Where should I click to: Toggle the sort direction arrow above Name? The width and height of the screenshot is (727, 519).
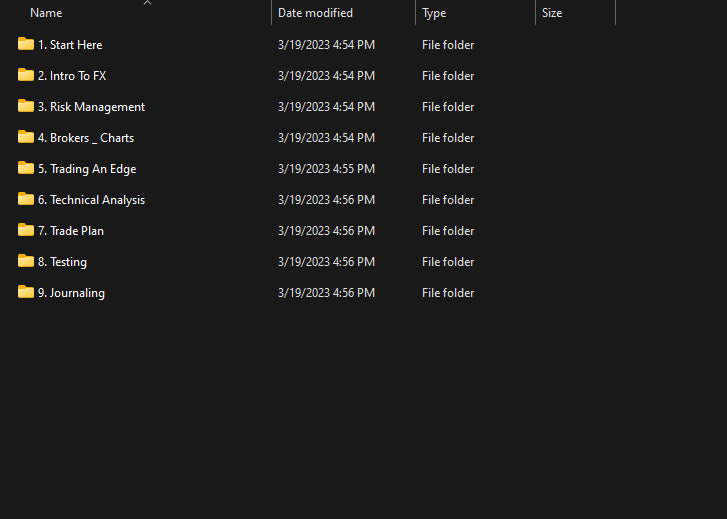click(147, 3)
